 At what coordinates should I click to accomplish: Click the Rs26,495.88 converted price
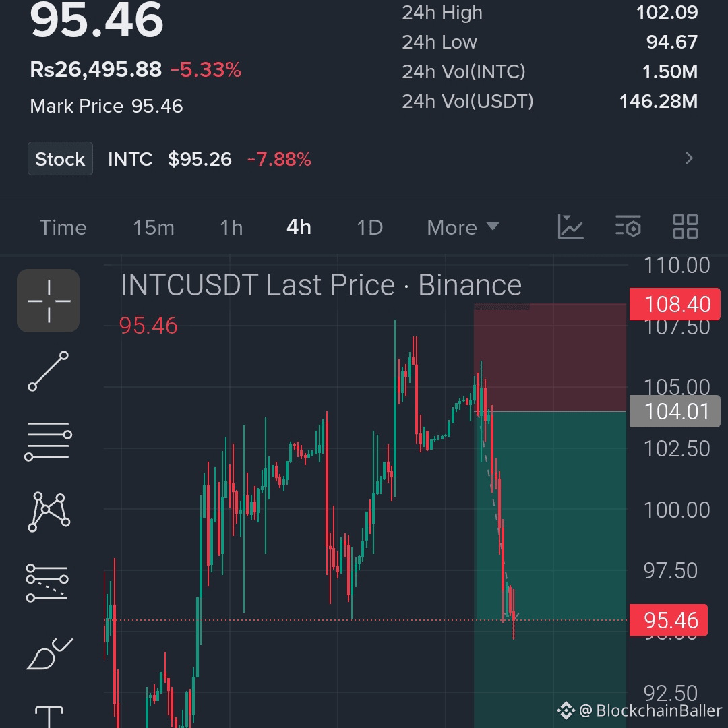tap(96, 69)
